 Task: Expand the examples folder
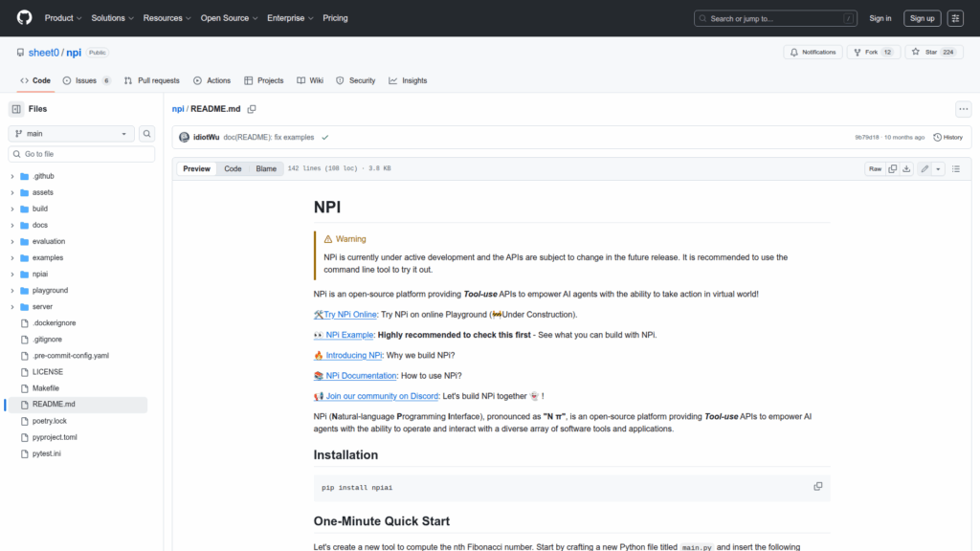(12, 257)
